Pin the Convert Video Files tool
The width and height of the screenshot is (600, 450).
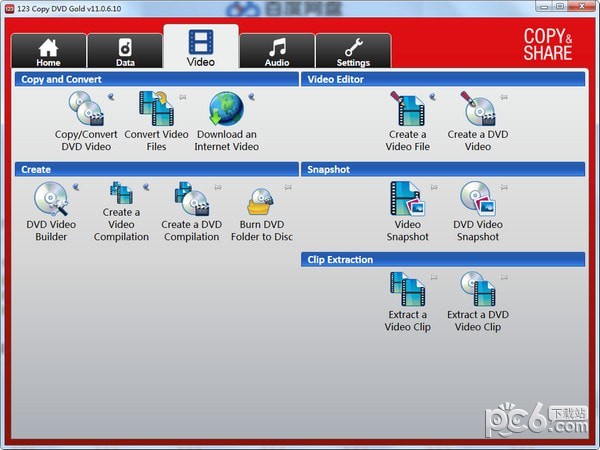tap(183, 97)
